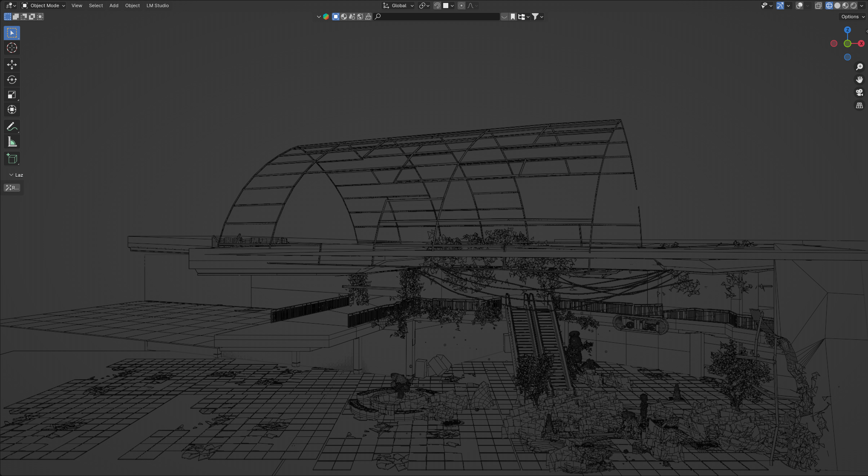
Task: Click the brush asset type icon
Action: pyautogui.click(x=368, y=17)
